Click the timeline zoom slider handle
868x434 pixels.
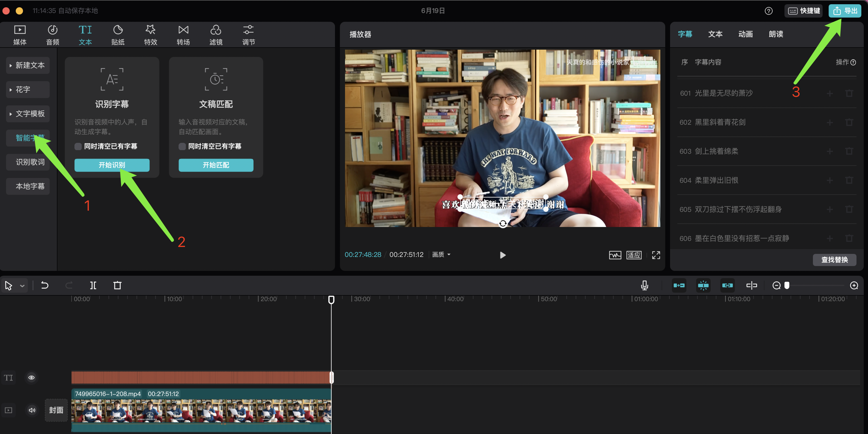click(787, 285)
